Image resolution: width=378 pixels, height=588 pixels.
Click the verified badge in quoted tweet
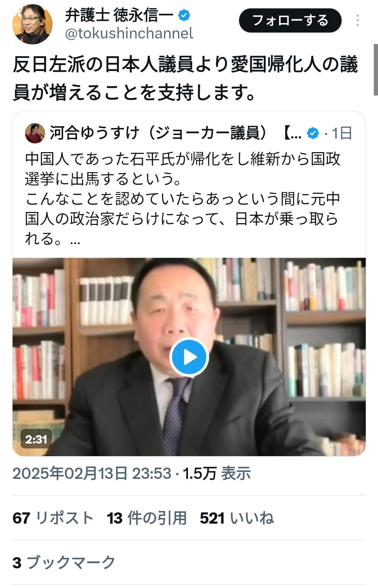click(313, 133)
